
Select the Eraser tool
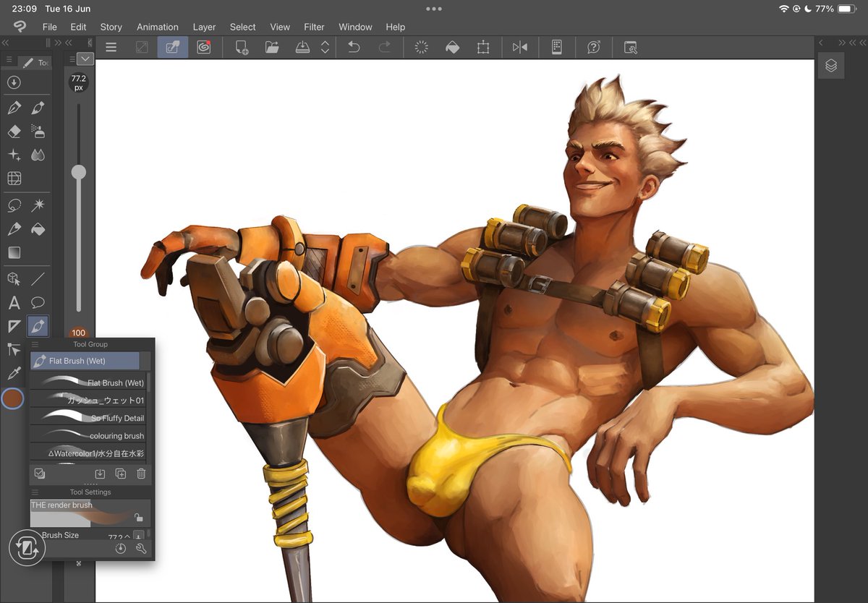coord(14,132)
